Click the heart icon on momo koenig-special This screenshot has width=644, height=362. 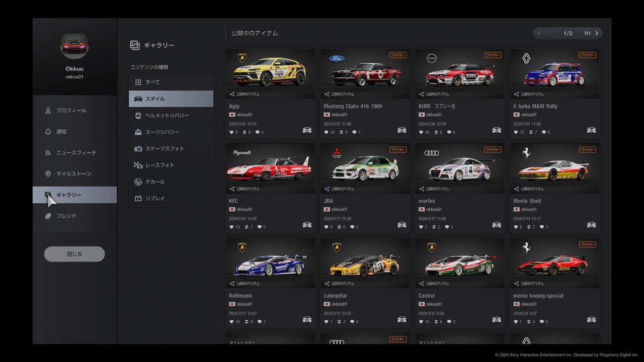516,322
